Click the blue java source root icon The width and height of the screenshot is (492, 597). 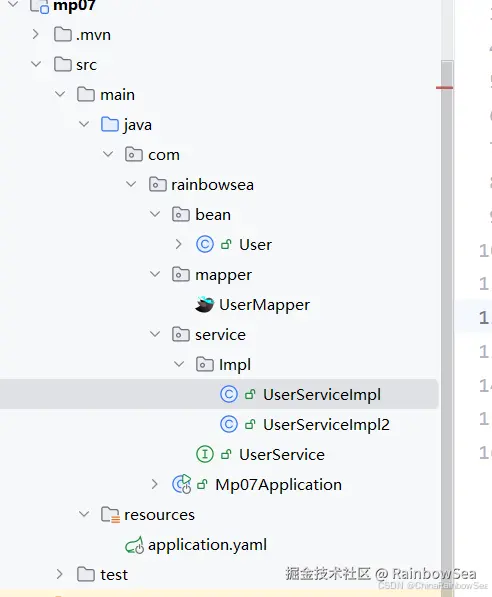[x=110, y=124]
